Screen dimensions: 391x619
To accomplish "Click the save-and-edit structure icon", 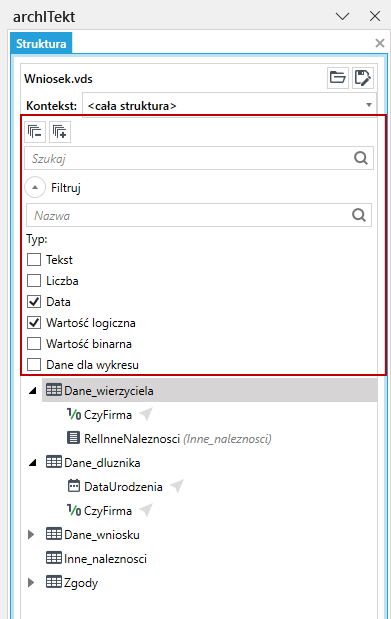I will (363, 77).
